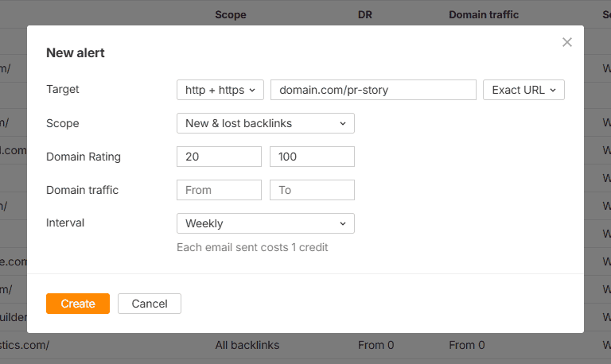Screen dimensions: 611x364
Task: Select the 'Target' field label
Action: (63, 90)
